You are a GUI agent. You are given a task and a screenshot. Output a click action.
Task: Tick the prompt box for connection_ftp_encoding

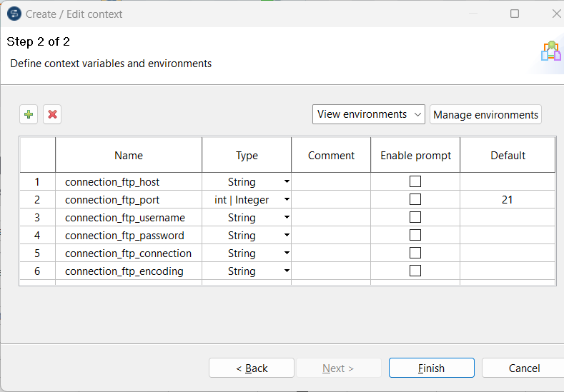pyautogui.click(x=415, y=271)
